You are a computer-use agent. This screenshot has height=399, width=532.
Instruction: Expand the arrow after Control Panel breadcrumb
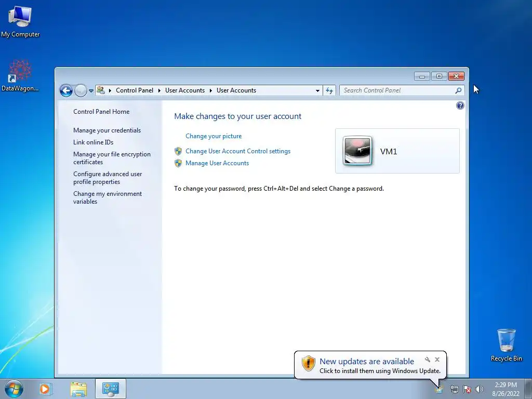click(159, 90)
